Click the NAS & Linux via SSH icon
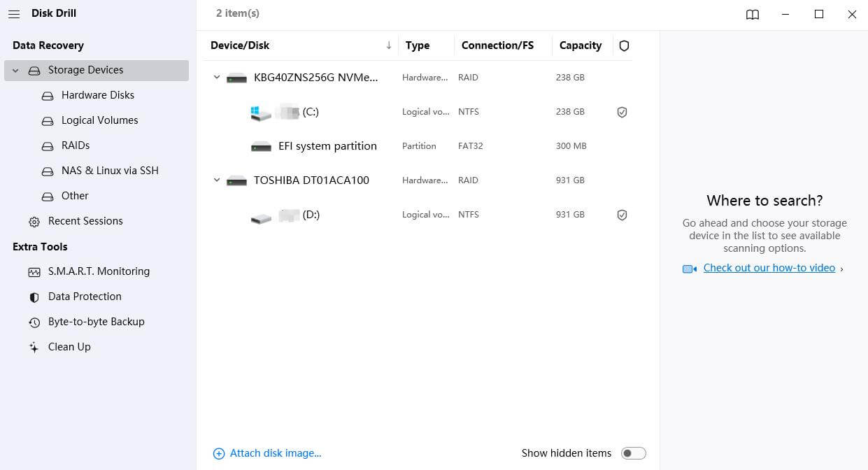868x470 pixels. (x=48, y=171)
